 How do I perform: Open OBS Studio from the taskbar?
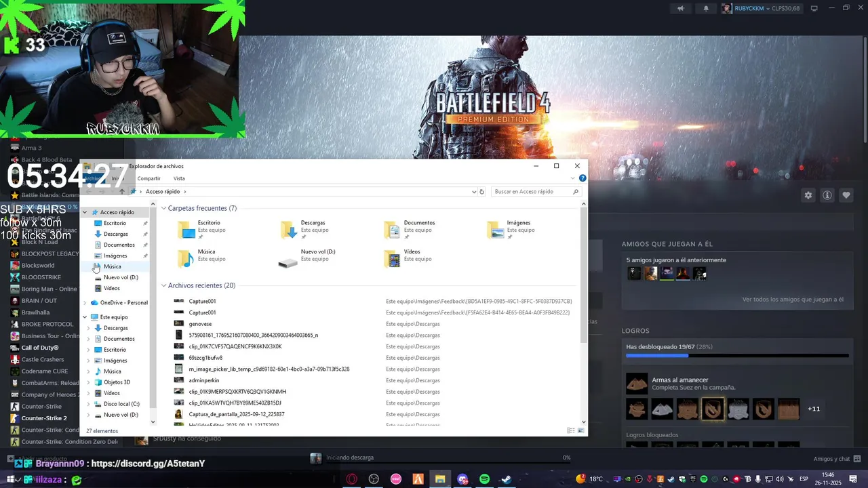pyautogui.click(x=374, y=479)
